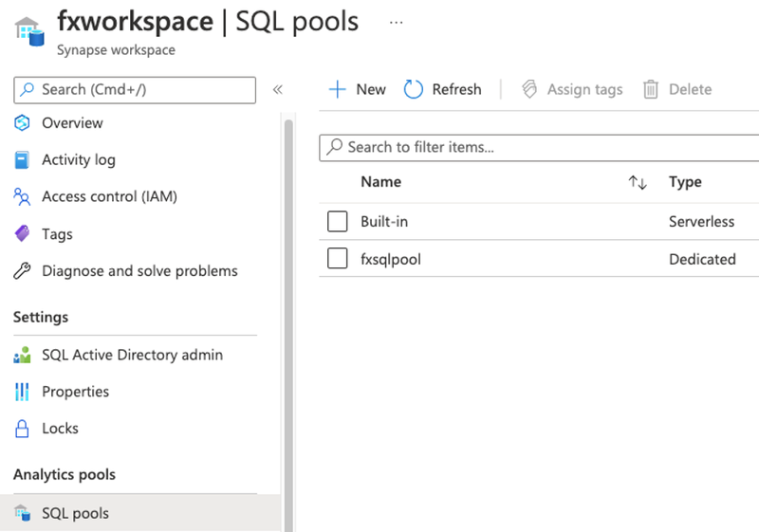
Task: Click the Serverless type cell
Action: (x=701, y=222)
